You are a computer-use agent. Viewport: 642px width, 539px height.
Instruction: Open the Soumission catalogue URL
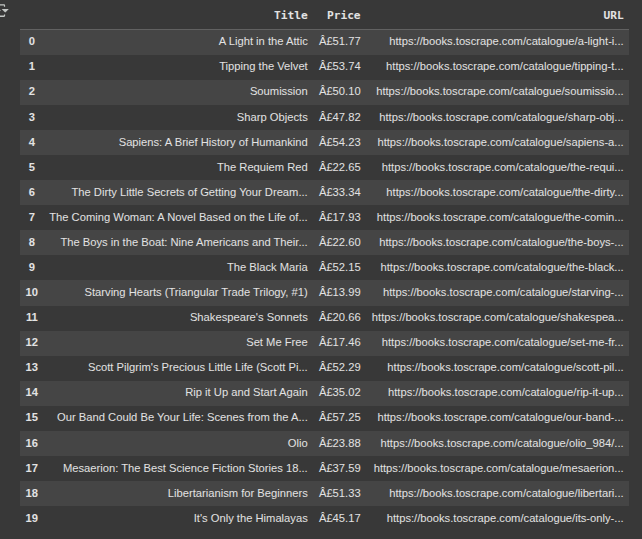tap(500, 91)
